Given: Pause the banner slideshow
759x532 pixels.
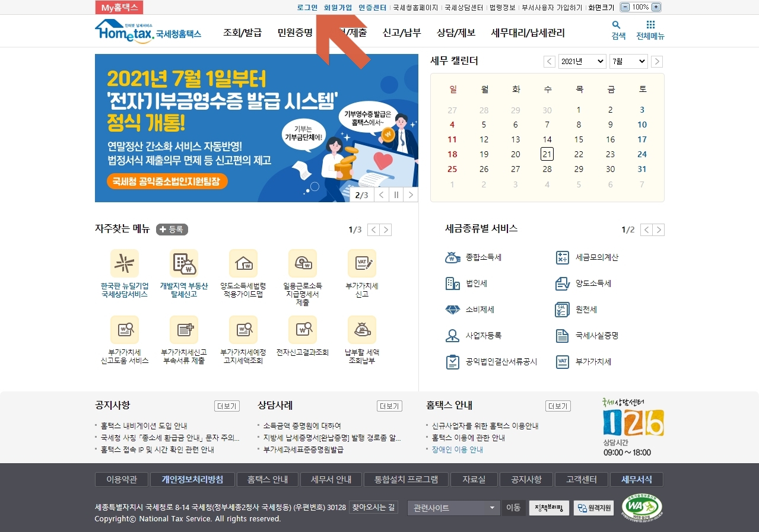Looking at the screenshot, I should tap(396, 195).
